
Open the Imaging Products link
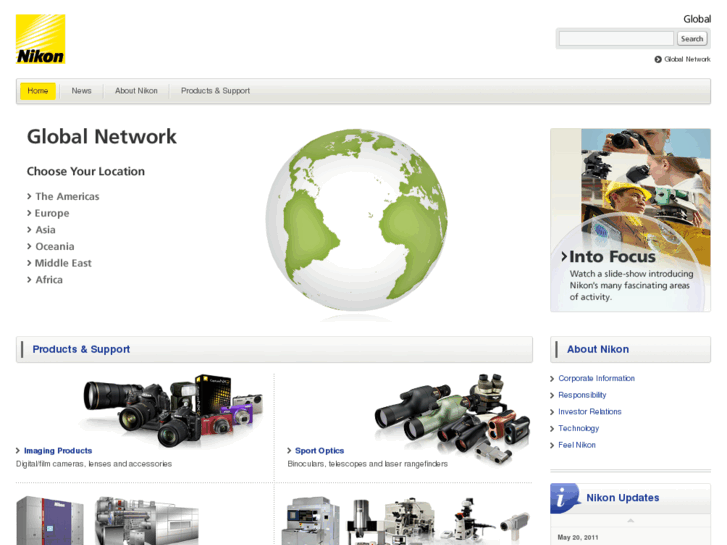[x=58, y=450]
